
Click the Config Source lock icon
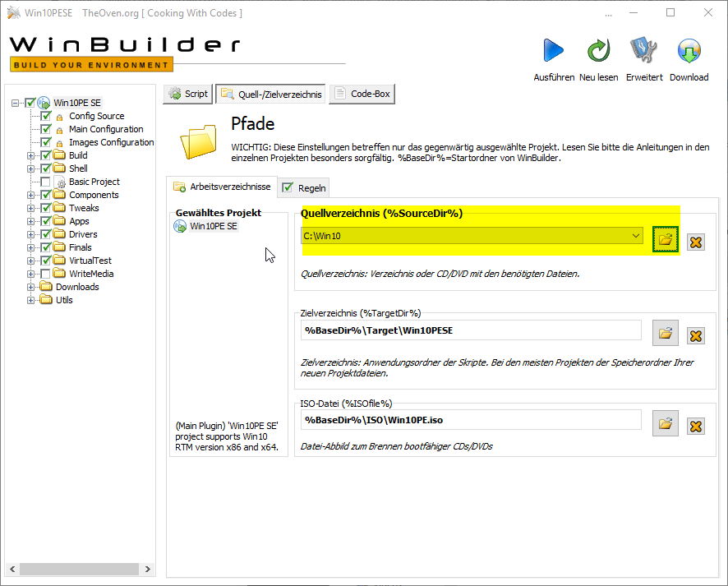(x=59, y=117)
